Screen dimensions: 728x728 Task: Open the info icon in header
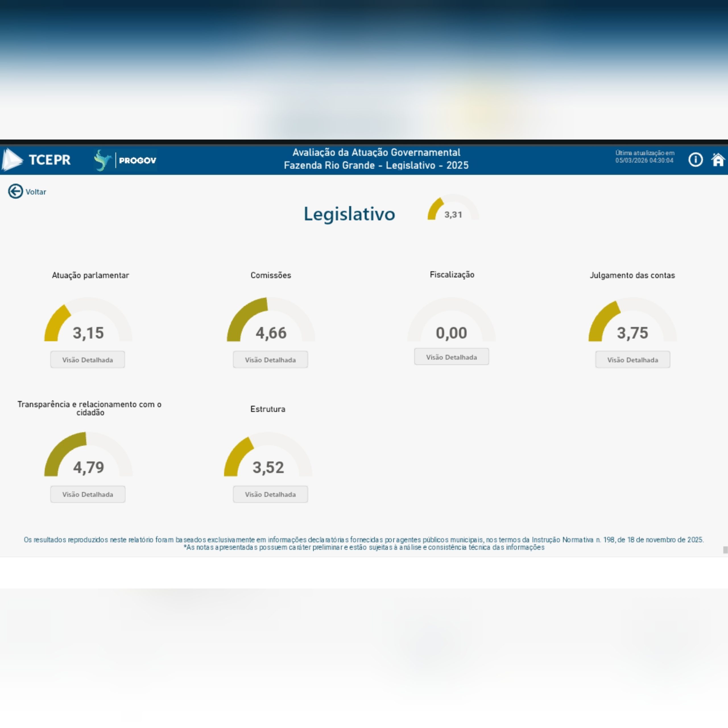pos(695,160)
